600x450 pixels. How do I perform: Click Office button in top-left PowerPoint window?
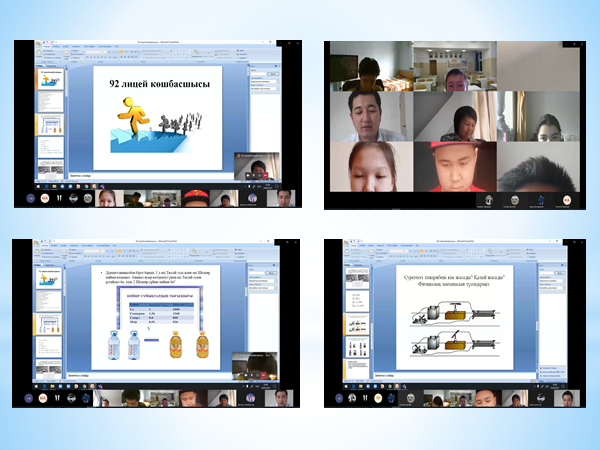[x=38, y=44]
